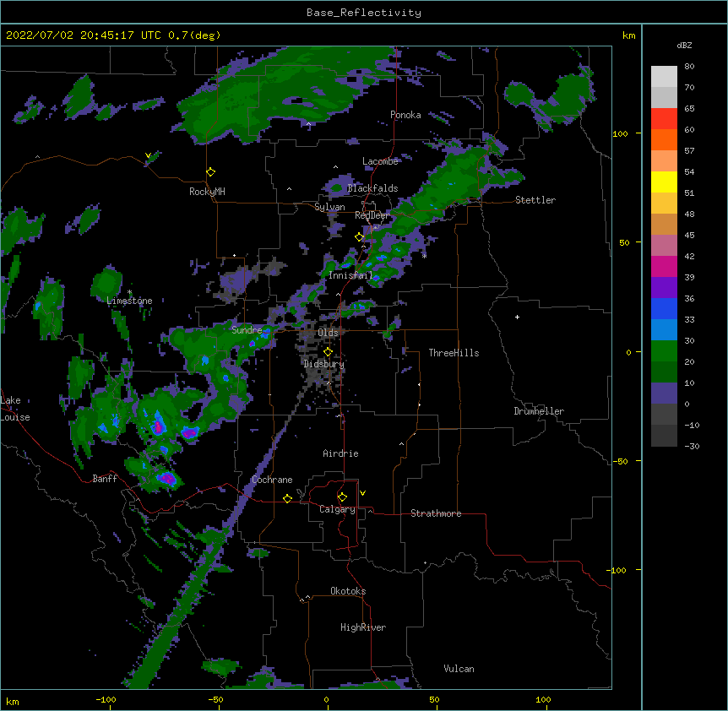Click the Base_Reflectivity title
Screen dimensions: 728x711
364,13
